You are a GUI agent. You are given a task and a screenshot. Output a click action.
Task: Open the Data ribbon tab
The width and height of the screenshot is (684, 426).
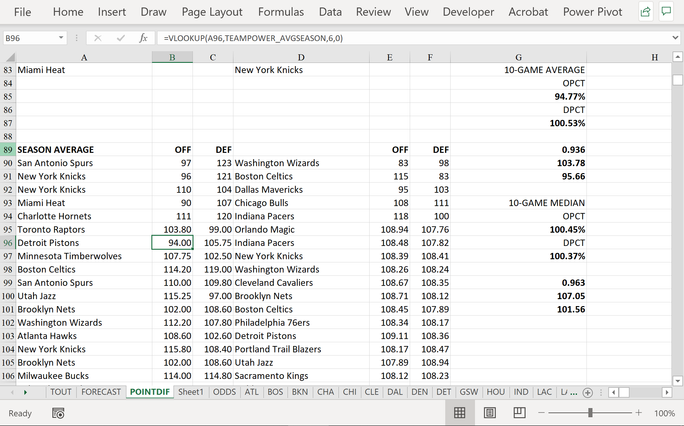[x=330, y=12]
